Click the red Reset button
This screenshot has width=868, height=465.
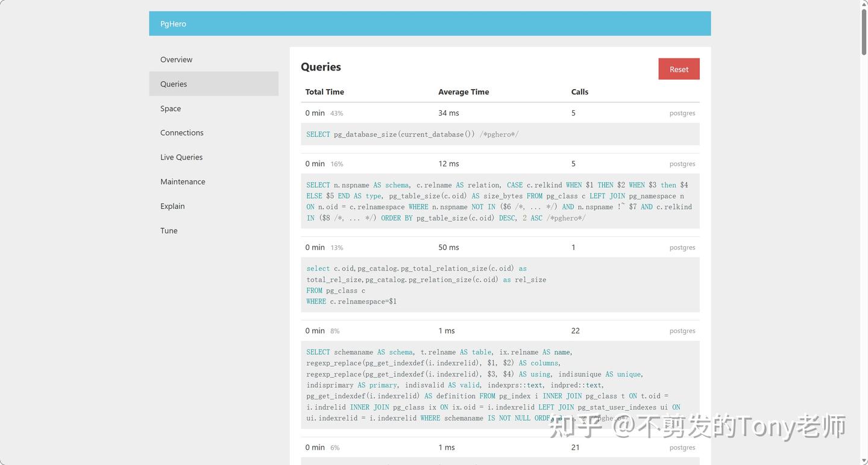click(x=679, y=69)
